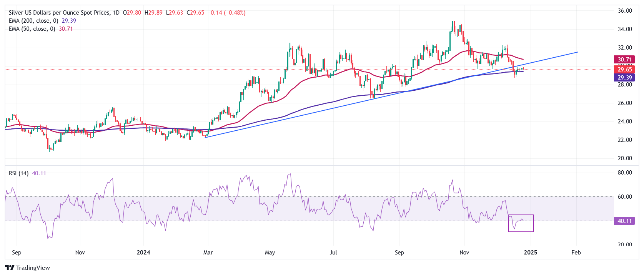This screenshot has height=276, width=644.
Task: Click the 36.00 price axis label
Action: tap(625, 11)
